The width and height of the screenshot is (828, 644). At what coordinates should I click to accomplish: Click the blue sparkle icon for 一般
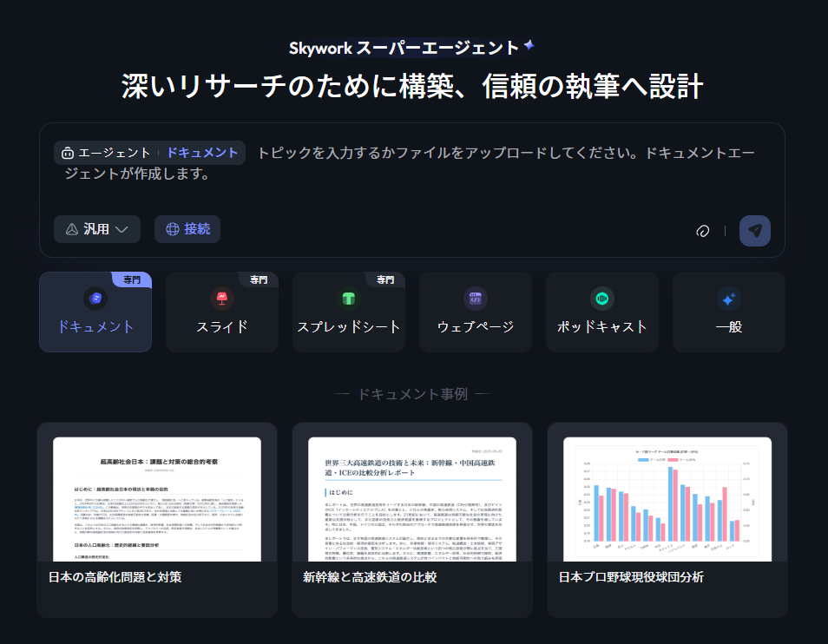729,299
